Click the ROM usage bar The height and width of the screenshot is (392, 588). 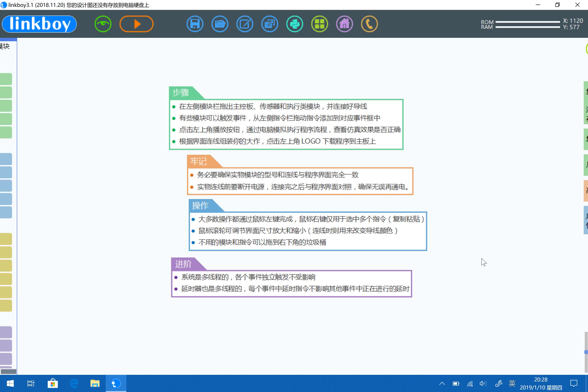[x=527, y=22]
